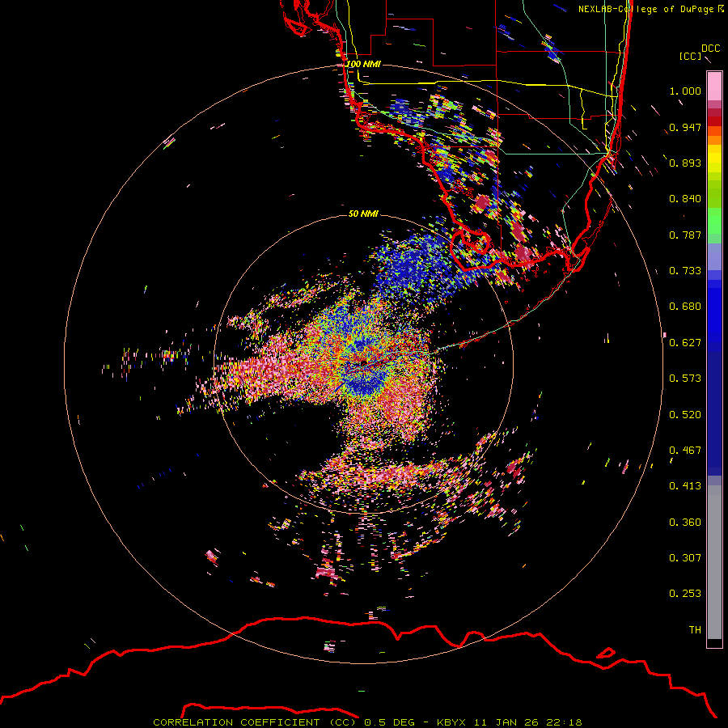Click the 0.893 scale label
The width and height of the screenshot is (728, 728).
point(685,163)
